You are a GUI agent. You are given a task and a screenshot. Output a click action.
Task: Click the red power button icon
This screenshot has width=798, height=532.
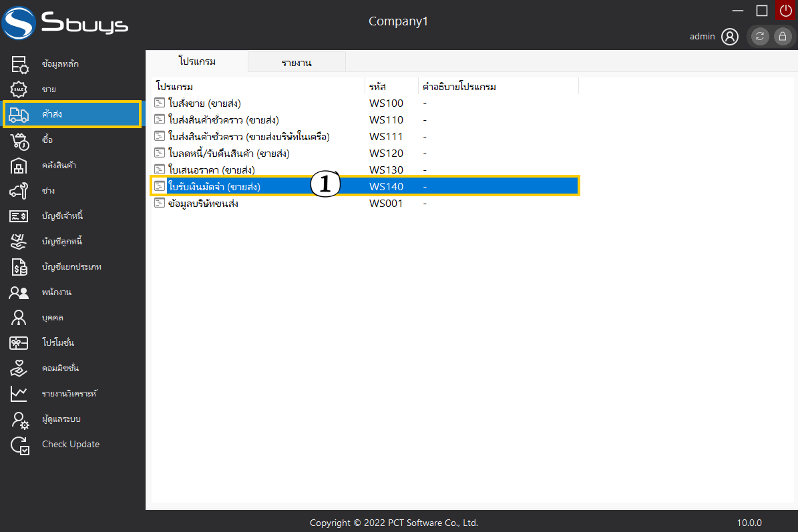[785, 10]
